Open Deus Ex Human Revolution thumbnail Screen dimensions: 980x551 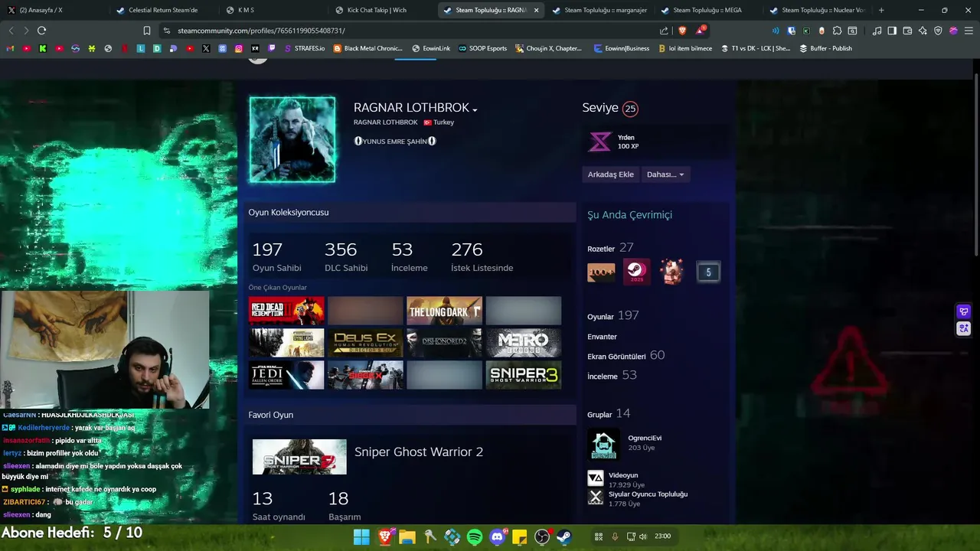(365, 343)
